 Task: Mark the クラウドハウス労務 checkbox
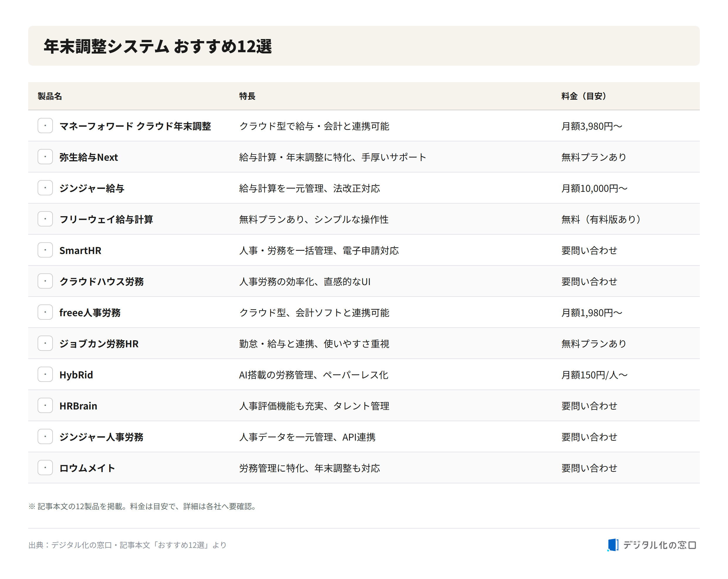45,281
